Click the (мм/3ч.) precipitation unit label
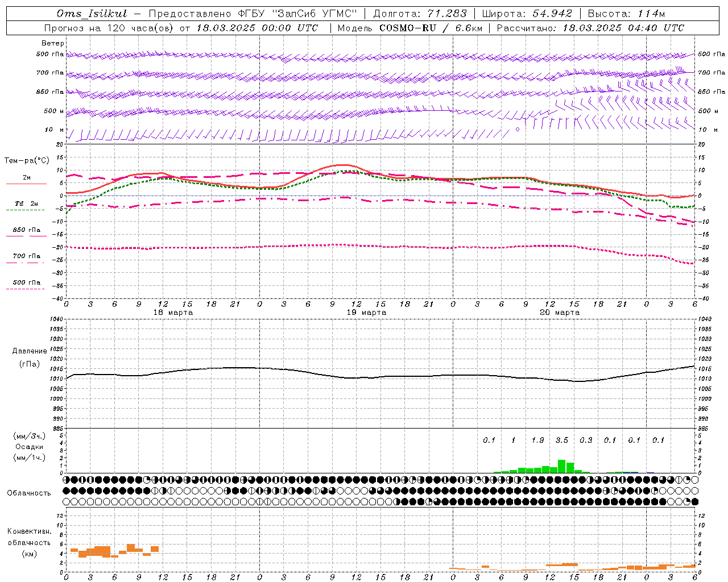The width and height of the screenshot is (728, 582). [29, 436]
